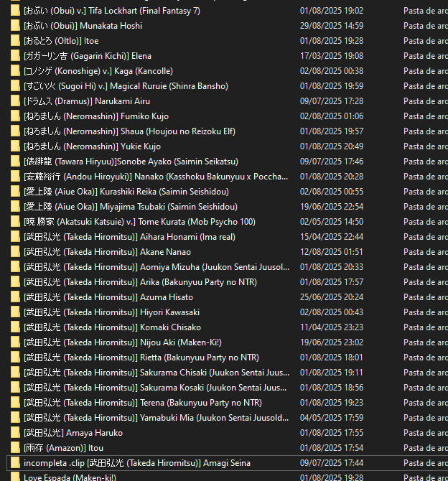Click date 17/03/2025 19:08
This screenshot has width=448, height=481.
[x=332, y=56]
